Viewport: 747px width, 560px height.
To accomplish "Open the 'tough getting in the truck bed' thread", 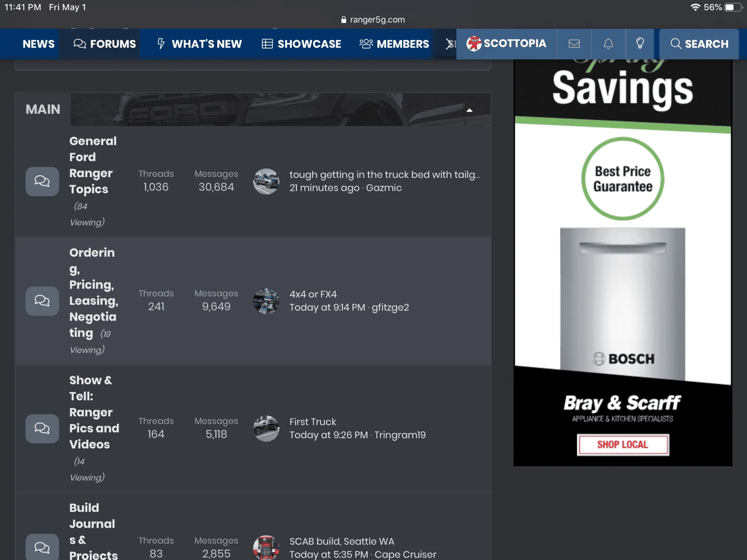I will 385,174.
